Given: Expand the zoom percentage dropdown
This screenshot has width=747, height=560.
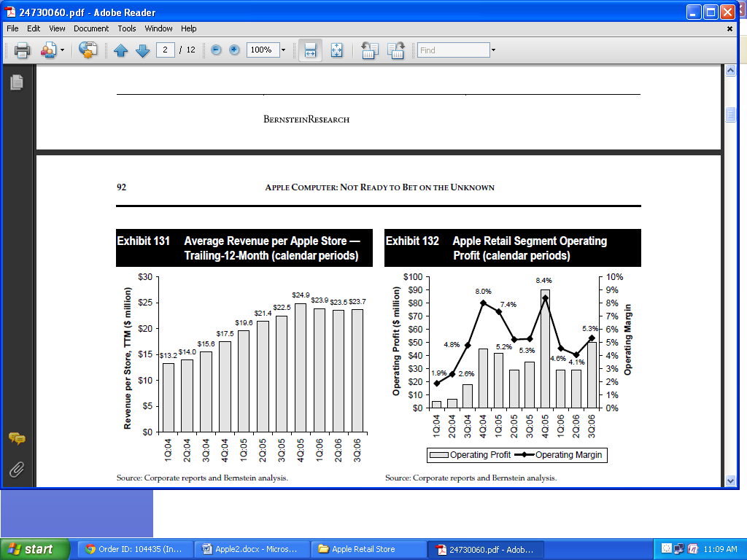Looking at the screenshot, I should 283,50.
